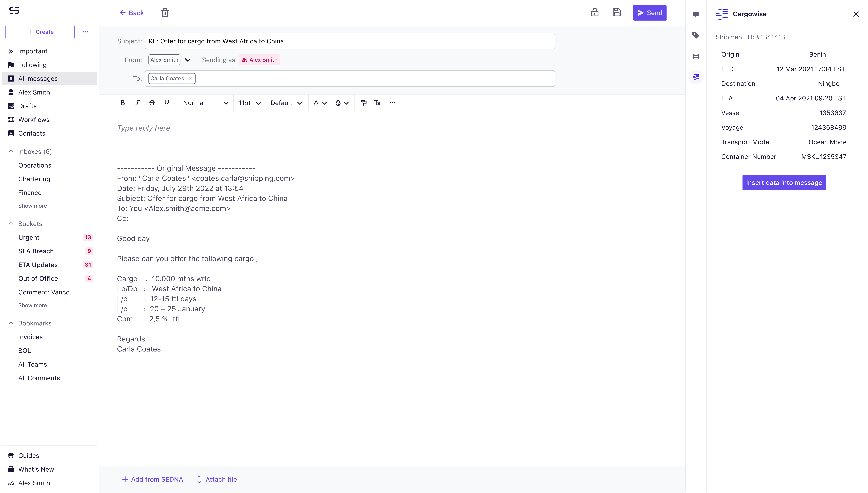
Task: Click Show more under Inboxes
Action: tap(33, 206)
